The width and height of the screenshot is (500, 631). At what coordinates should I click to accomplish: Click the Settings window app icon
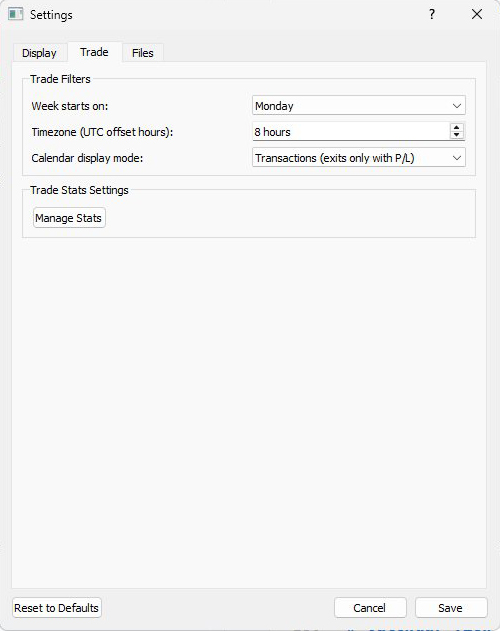click(16, 14)
